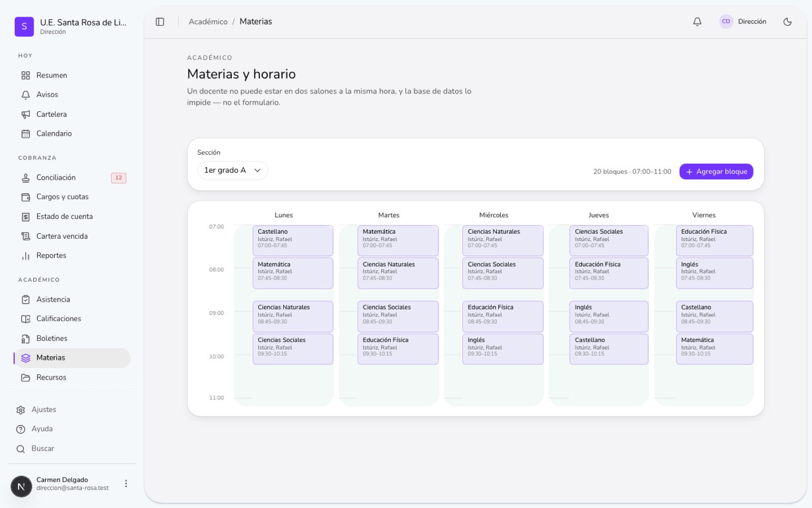Open the Carmen Delgado user options menu

[x=126, y=484]
